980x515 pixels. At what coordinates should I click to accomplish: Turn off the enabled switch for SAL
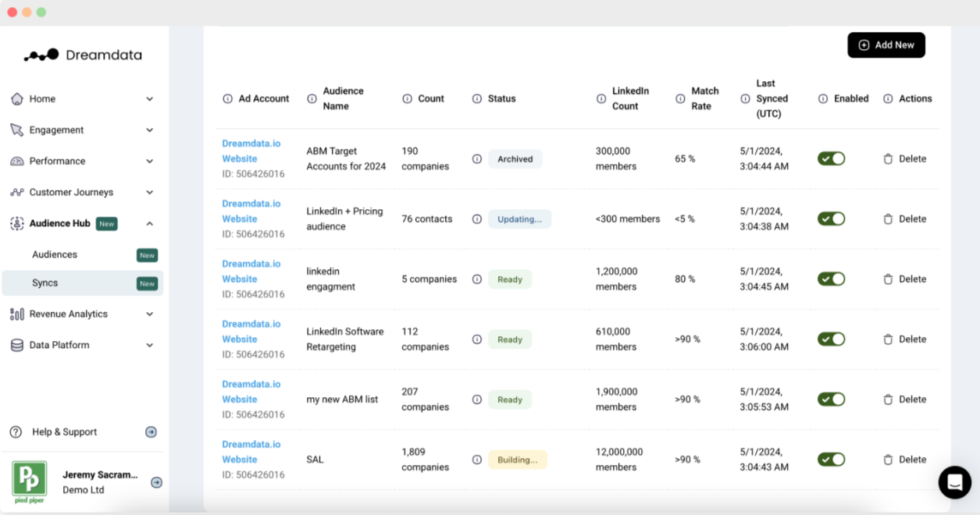831,460
